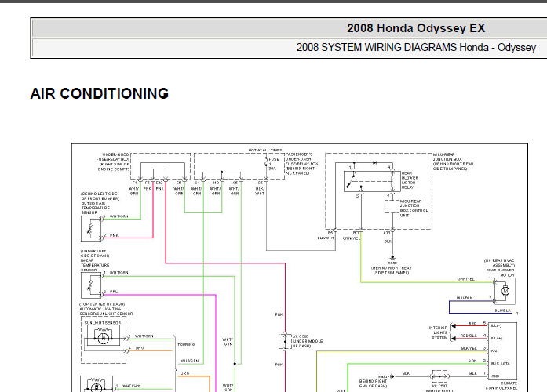The image size is (547, 392).
Task: Select the "E12" connector pin label
Action: click(159, 183)
